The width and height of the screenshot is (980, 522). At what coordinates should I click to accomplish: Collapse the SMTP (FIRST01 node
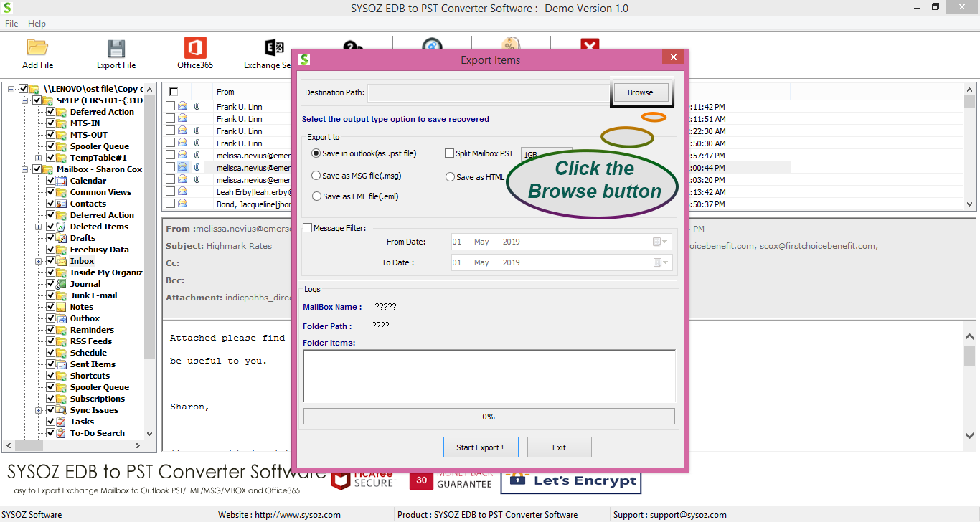[24, 100]
